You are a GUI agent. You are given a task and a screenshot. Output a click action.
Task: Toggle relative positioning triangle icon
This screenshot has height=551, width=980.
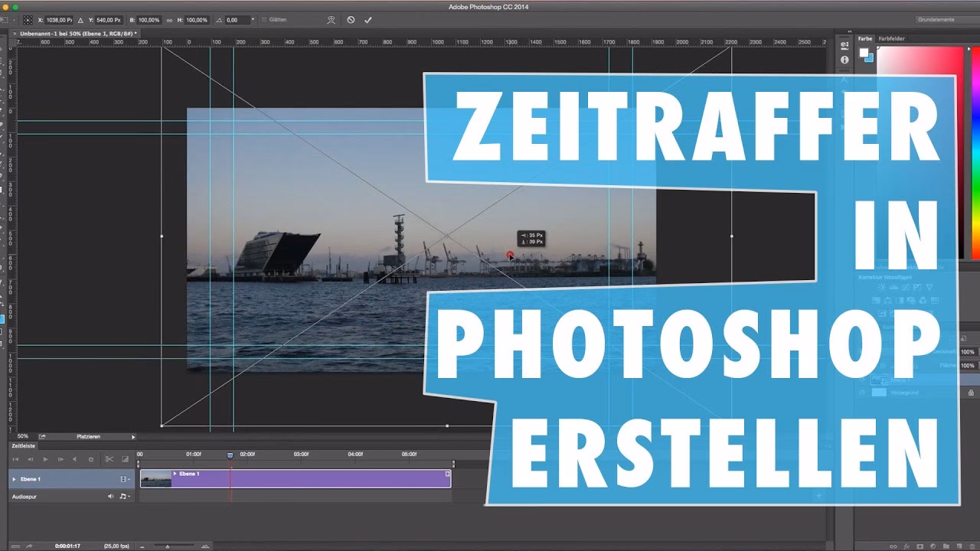click(x=80, y=20)
